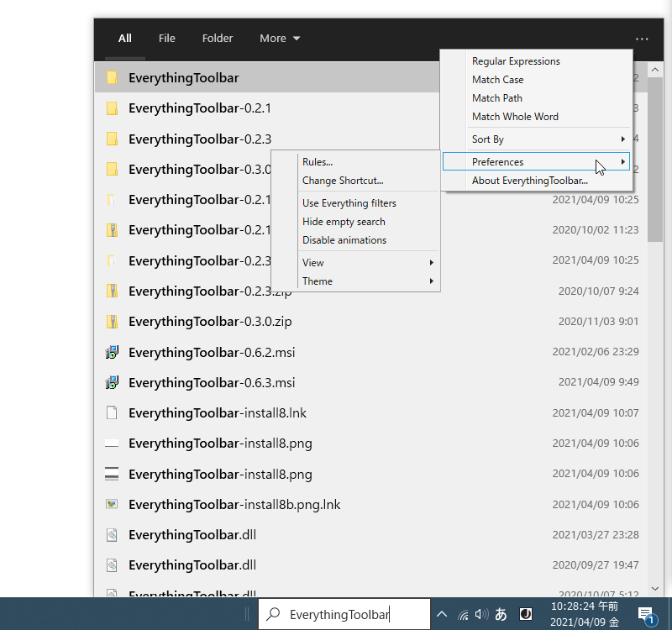The image size is (672, 630).
Task: Click the EverythingToolbar search input field
Action: [x=344, y=614]
